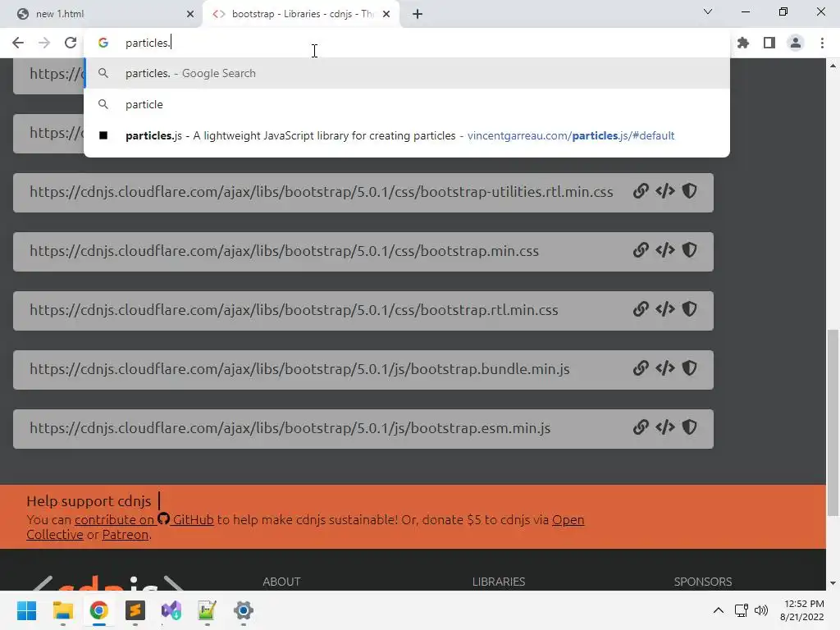Open tab search dropdown chevron
The height and width of the screenshot is (630, 840).
(708, 11)
